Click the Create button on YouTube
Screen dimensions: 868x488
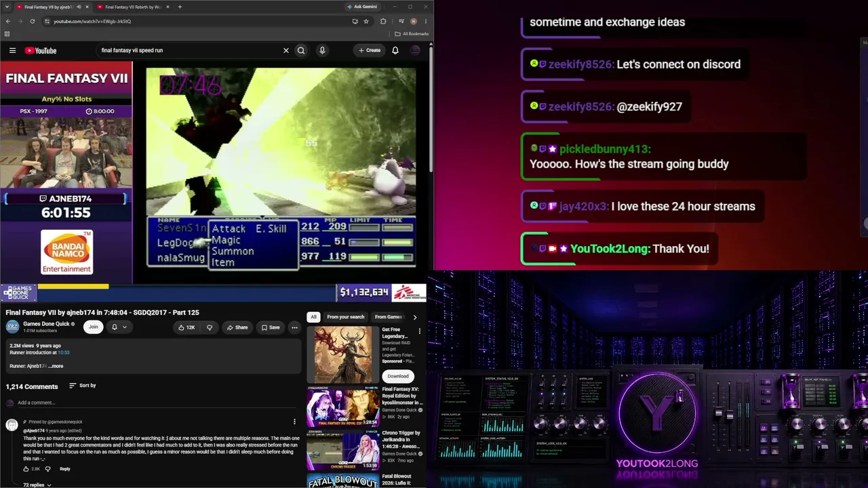(x=370, y=50)
